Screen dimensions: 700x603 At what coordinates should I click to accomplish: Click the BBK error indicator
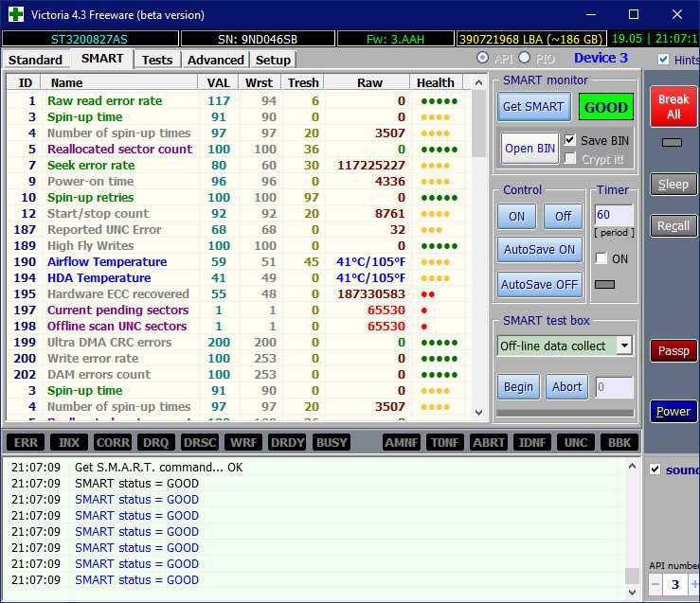[x=619, y=442]
